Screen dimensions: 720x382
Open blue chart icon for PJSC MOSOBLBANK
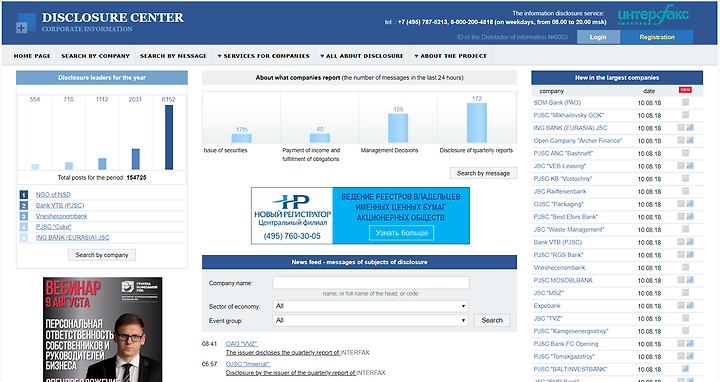click(x=690, y=280)
